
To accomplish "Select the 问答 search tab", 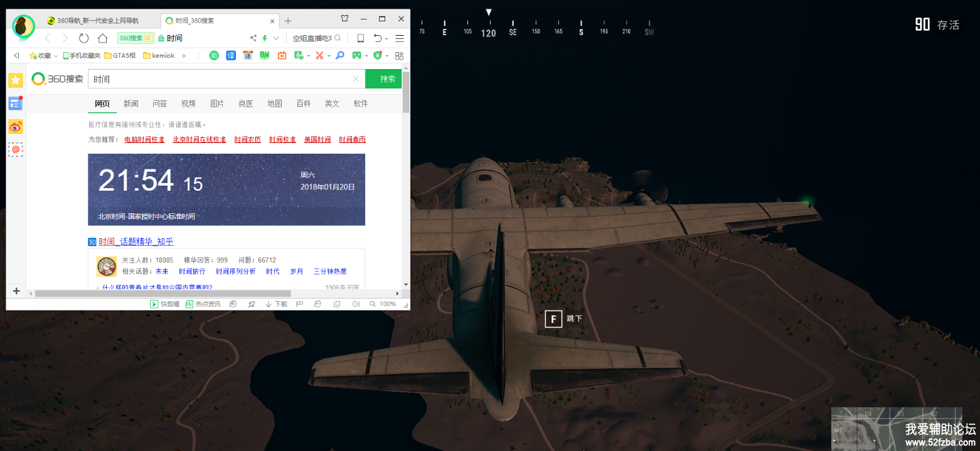I will [x=160, y=103].
